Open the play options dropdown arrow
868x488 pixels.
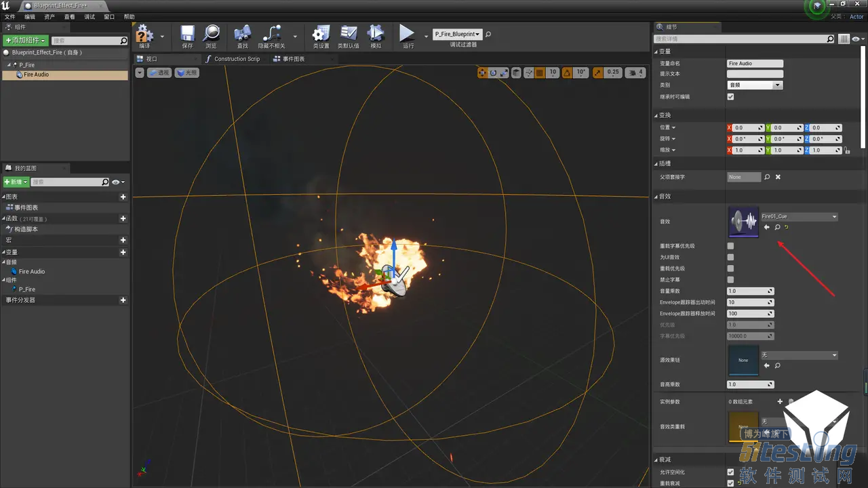click(426, 36)
